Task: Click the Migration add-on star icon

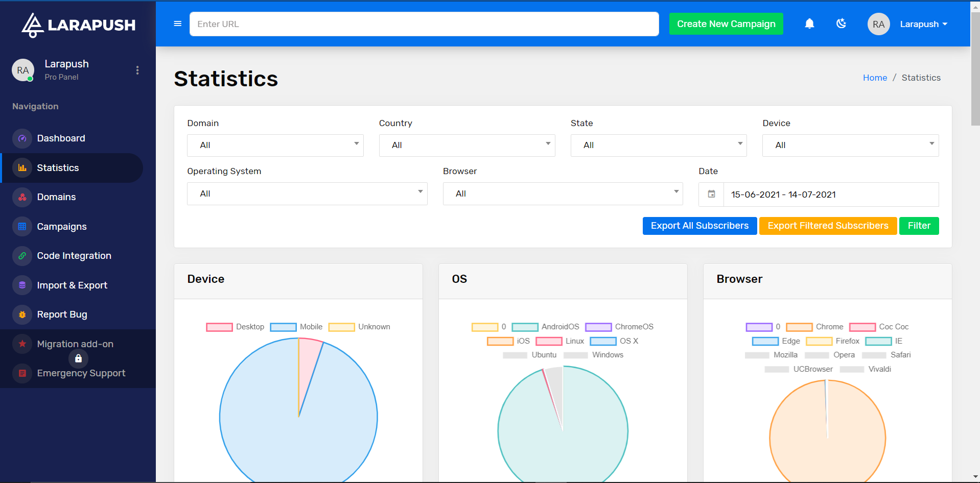Action: tap(22, 344)
